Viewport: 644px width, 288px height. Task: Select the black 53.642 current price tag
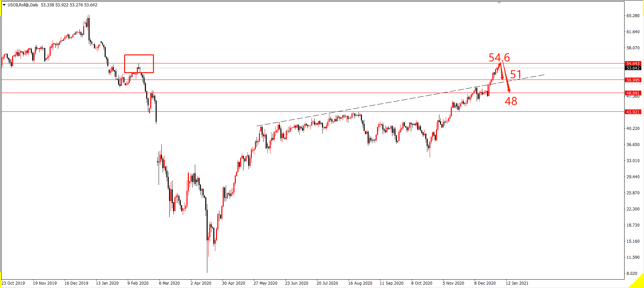633,68
